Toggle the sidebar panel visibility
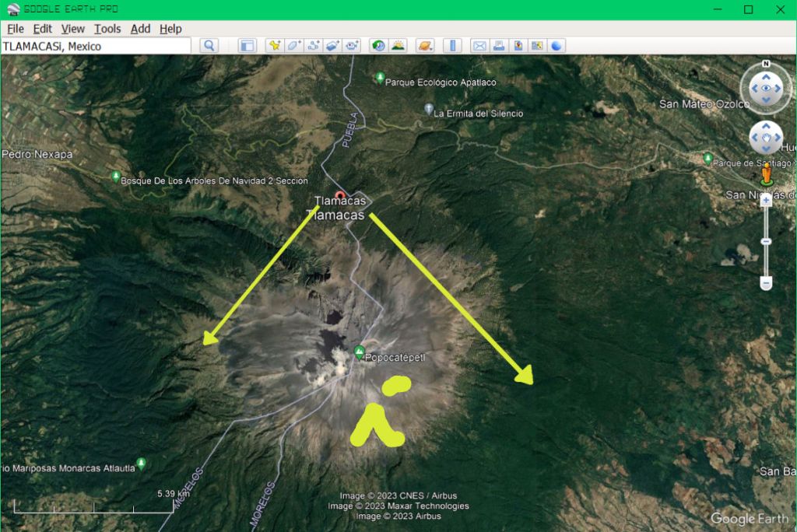The image size is (797, 532). click(x=247, y=46)
